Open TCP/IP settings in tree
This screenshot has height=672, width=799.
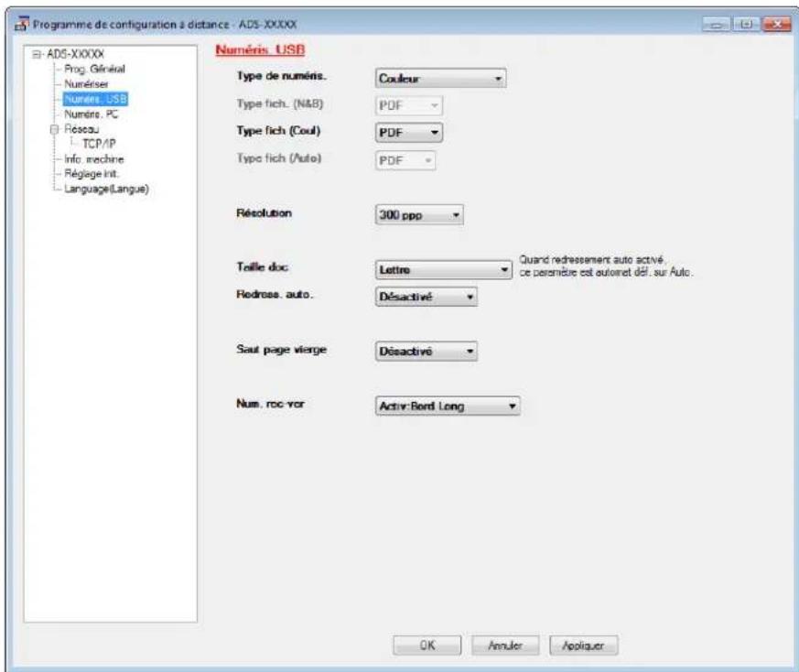[x=99, y=144]
